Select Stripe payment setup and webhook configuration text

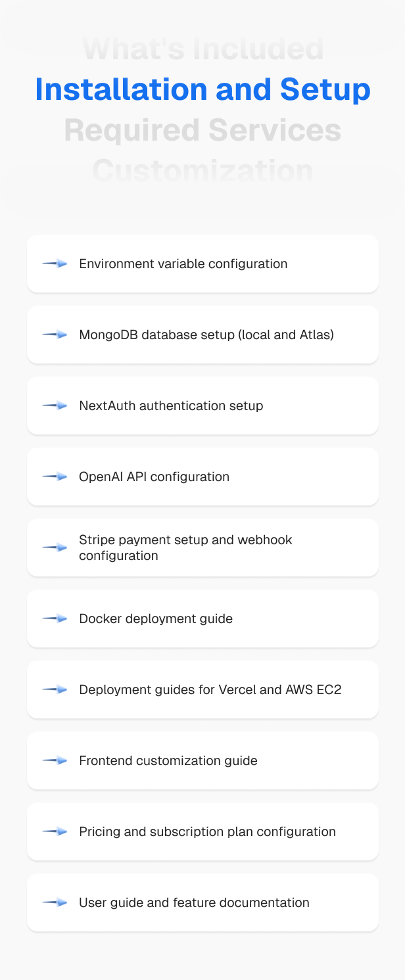point(185,548)
